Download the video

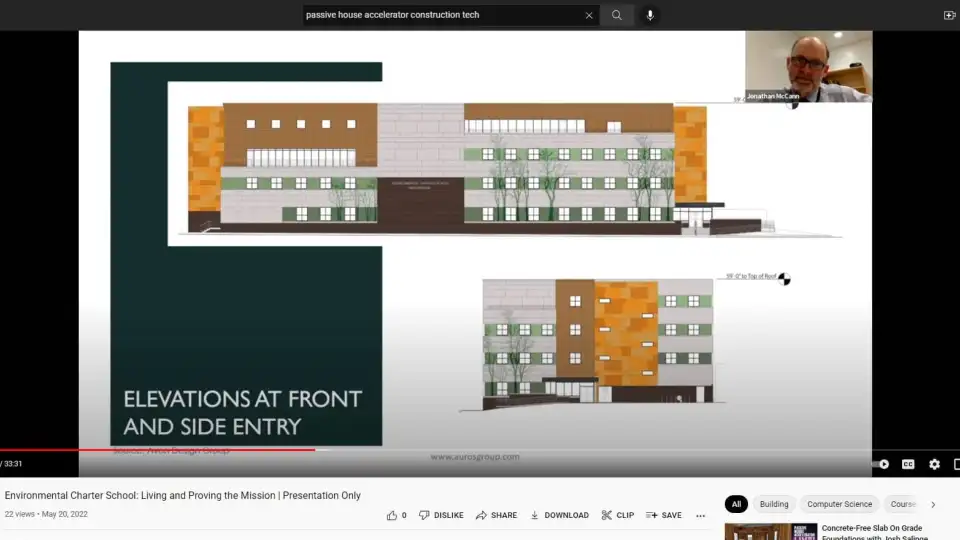(559, 515)
